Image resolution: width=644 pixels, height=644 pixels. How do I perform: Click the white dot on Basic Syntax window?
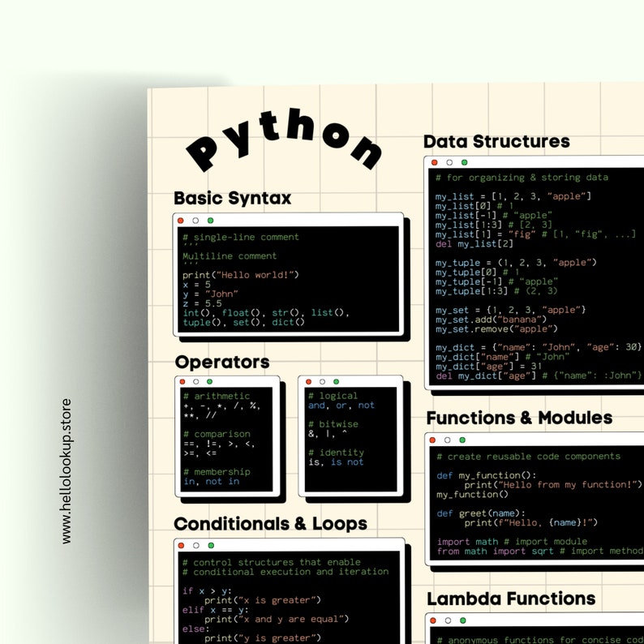click(x=195, y=221)
